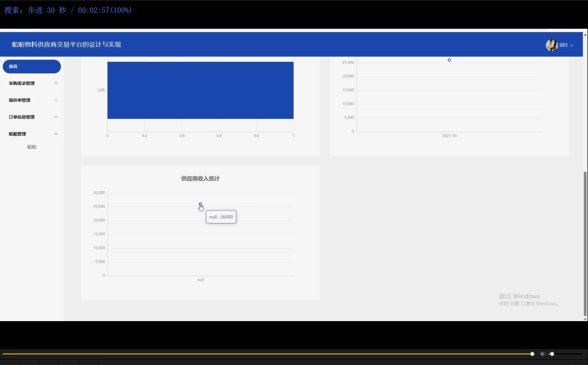The height and width of the screenshot is (365, 588).
Task: Expand the 采购需求管理 menu
Action: (32, 83)
